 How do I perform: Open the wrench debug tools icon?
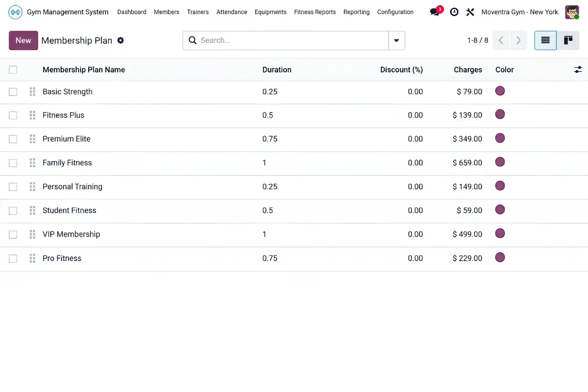point(470,12)
